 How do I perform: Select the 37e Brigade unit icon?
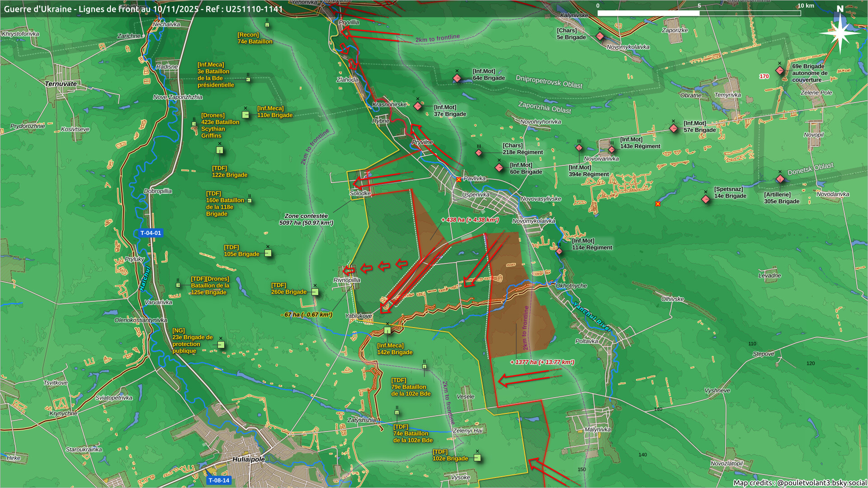click(418, 107)
